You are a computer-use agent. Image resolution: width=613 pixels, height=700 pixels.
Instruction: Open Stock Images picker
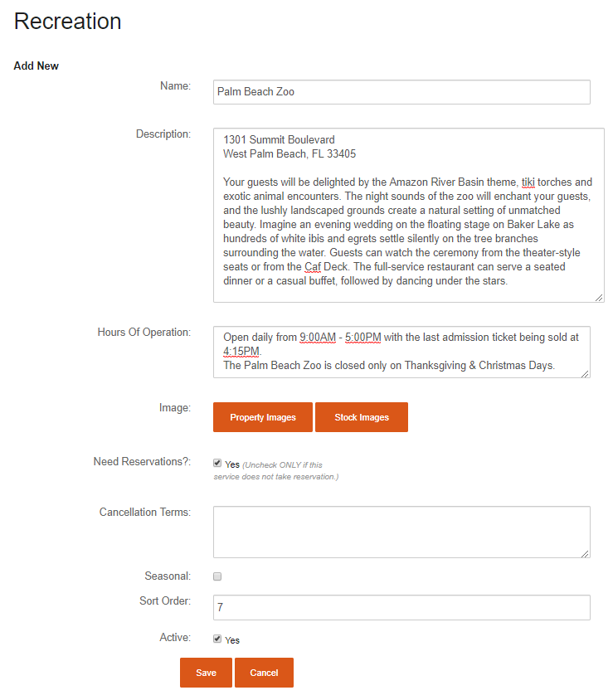pyautogui.click(x=361, y=417)
